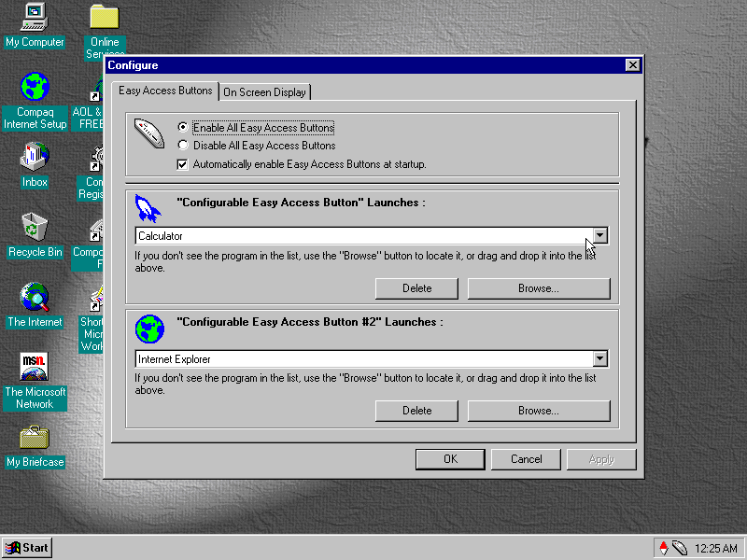747x560 pixels.
Task: Click the Compaq Internet Setup icon
Action: (x=35, y=88)
